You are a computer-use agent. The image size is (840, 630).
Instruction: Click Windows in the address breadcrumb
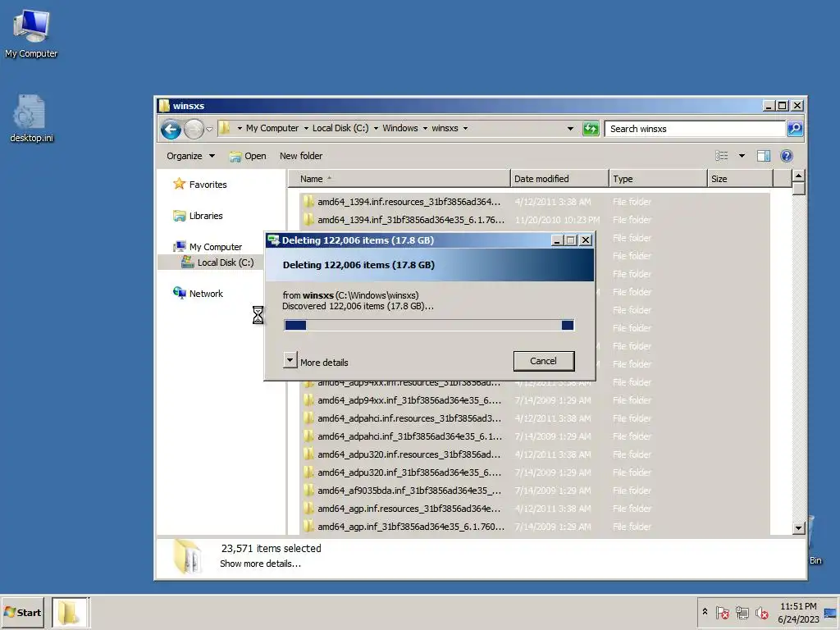click(x=400, y=128)
